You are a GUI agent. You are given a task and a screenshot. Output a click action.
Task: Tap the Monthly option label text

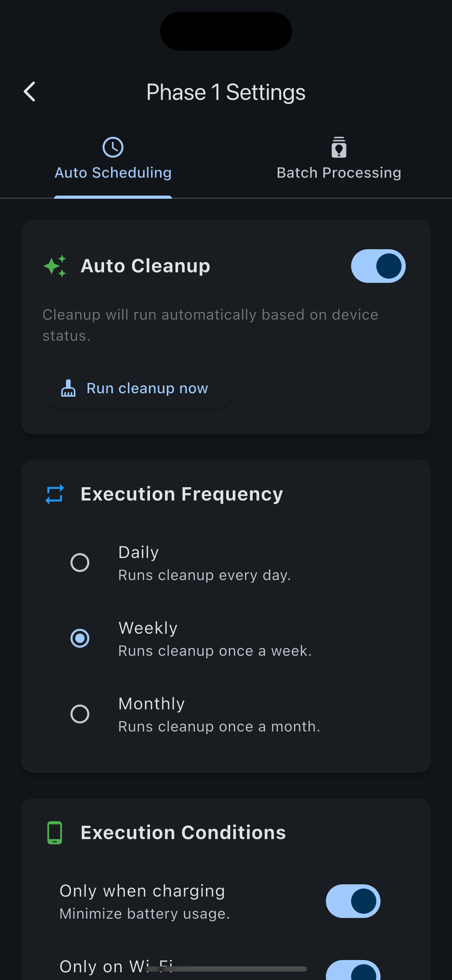pos(151,703)
